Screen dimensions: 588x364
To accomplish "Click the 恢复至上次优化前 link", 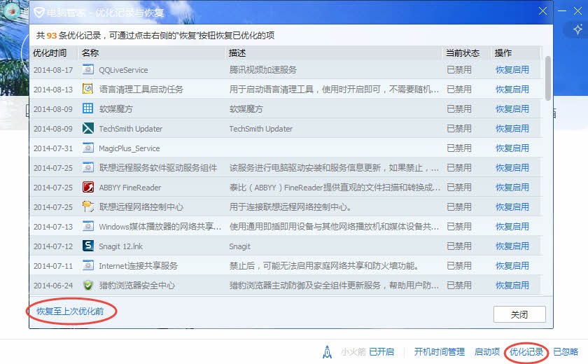I will [x=70, y=311].
